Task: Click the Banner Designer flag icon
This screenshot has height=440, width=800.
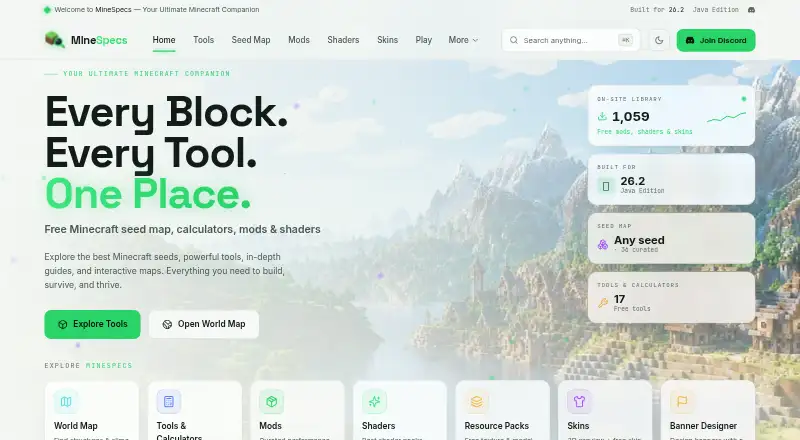Action: pos(682,402)
